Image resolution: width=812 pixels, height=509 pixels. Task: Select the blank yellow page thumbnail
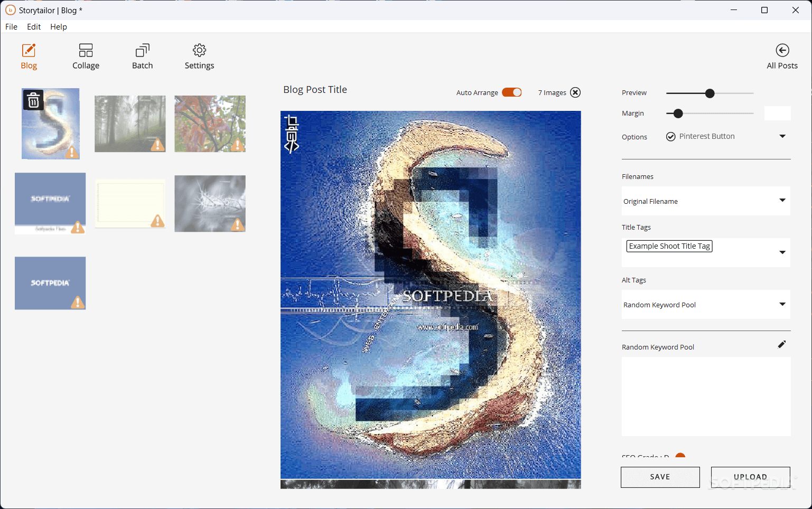pos(130,204)
